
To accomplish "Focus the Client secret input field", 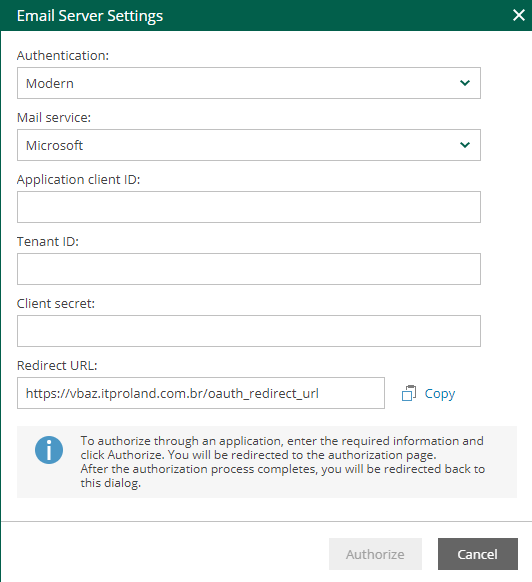I will coord(249,331).
